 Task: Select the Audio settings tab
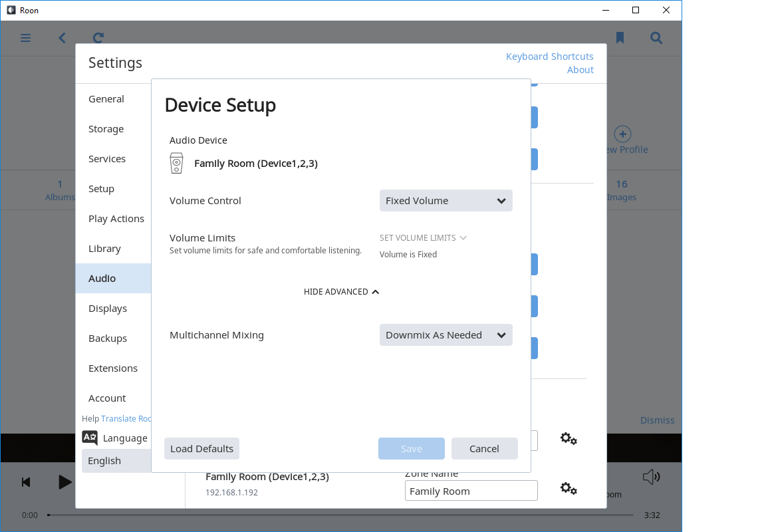[113, 279]
